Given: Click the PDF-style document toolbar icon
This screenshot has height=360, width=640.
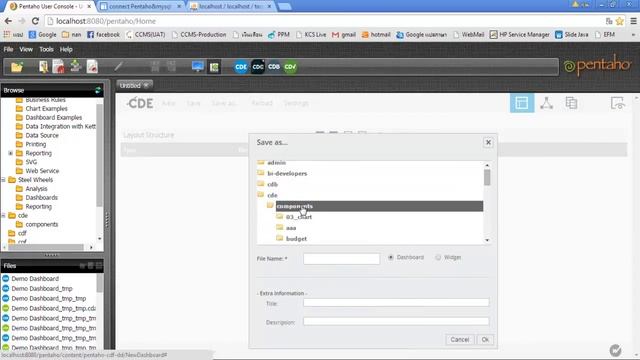Looking at the screenshot, I should pos(92,67).
